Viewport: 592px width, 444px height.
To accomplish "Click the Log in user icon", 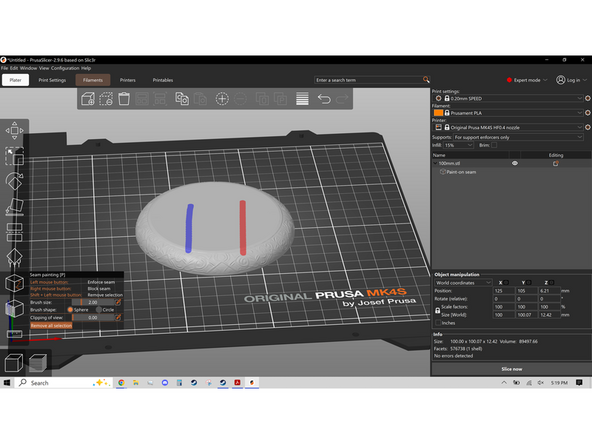I will (560, 80).
